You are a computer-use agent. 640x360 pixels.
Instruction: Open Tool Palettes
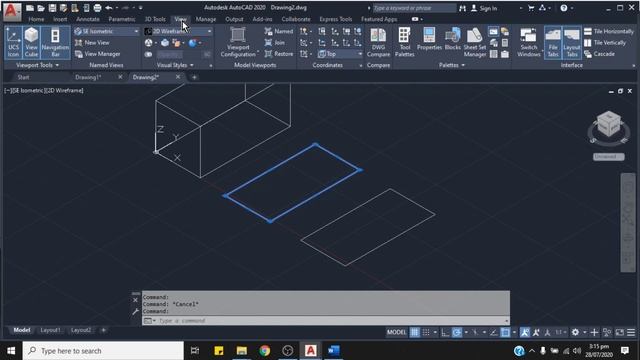click(404, 42)
